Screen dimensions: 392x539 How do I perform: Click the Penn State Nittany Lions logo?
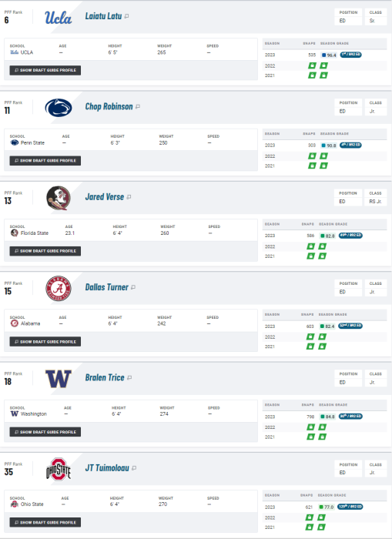(59, 108)
